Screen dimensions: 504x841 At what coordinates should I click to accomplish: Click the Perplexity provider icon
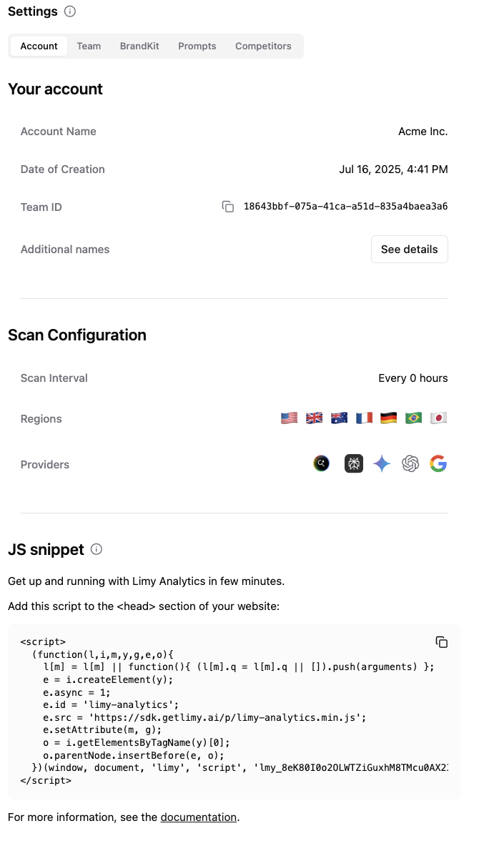[x=353, y=464]
